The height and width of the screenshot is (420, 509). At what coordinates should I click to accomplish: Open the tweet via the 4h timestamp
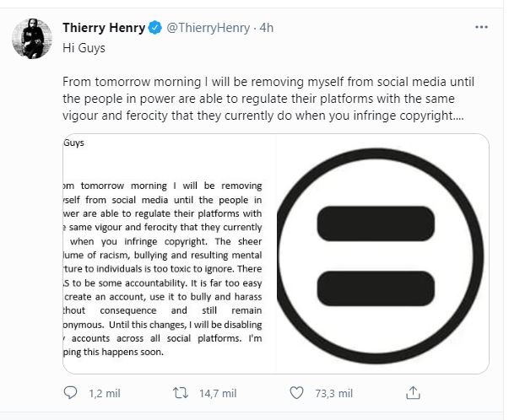point(268,29)
